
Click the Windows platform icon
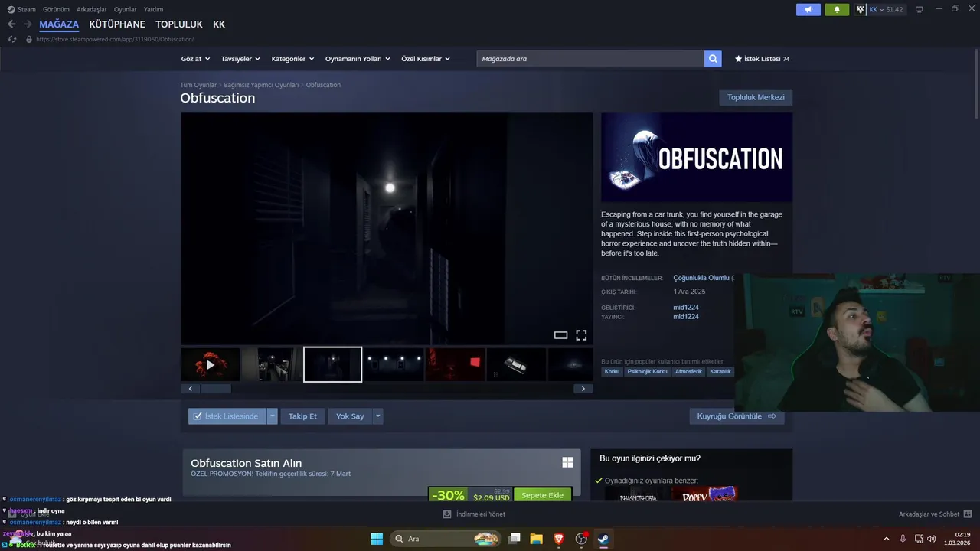tap(567, 462)
